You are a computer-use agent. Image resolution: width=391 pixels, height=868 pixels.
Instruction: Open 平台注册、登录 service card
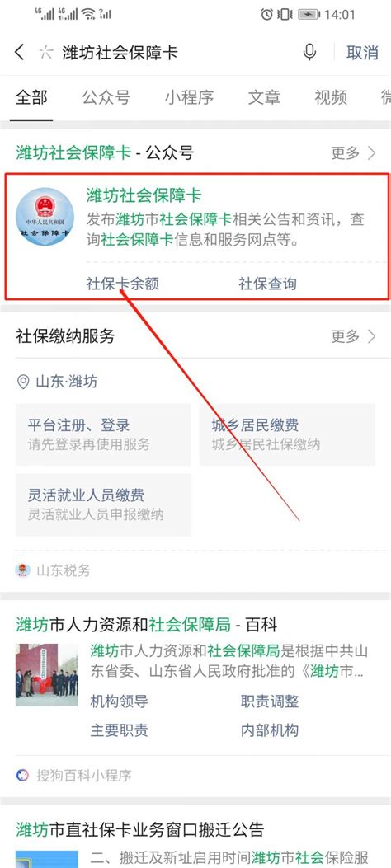pyautogui.click(x=104, y=434)
